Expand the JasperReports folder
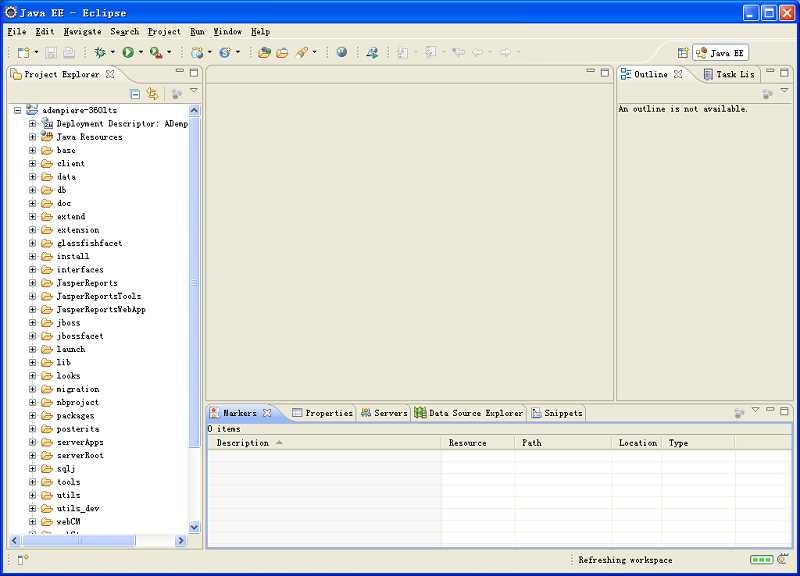 point(32,283)
